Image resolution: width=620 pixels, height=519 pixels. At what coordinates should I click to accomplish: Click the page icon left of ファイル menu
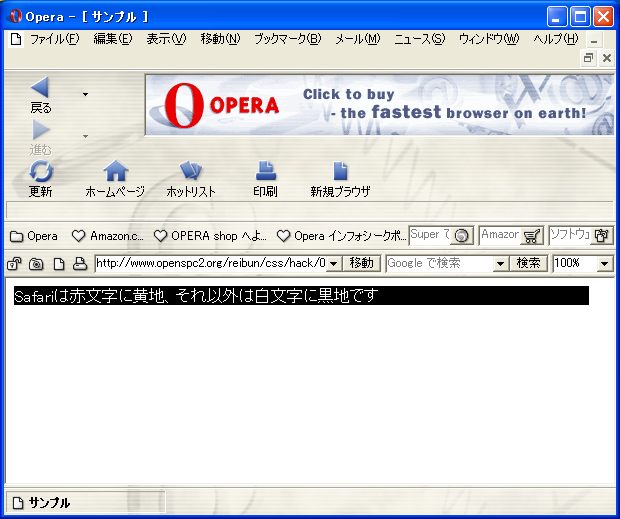pos(16,39)
